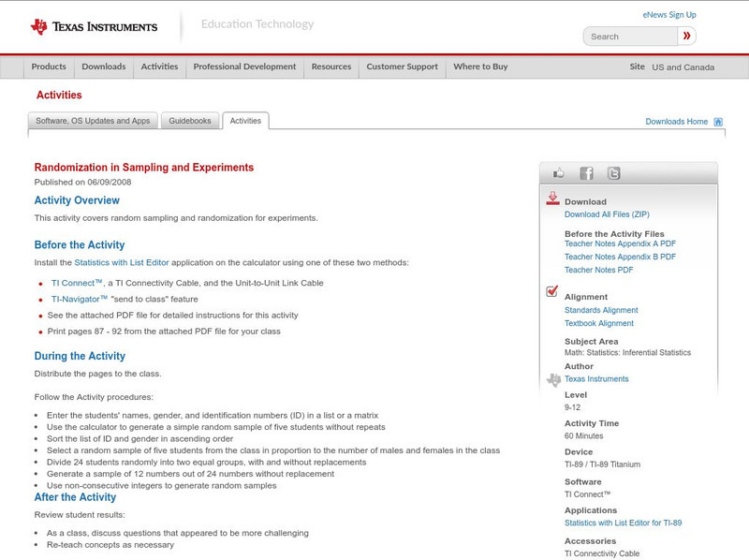
Task: Click the red search arrow button
Action: point(686,36)
